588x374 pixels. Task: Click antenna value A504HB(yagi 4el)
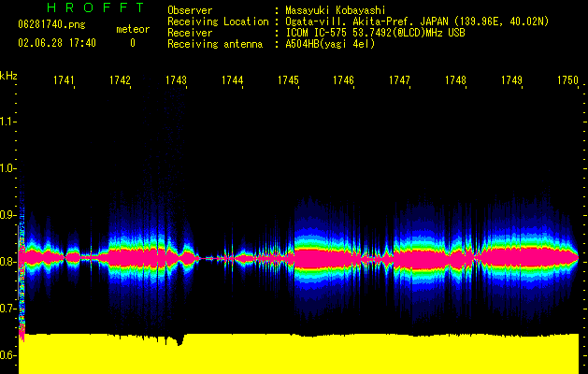tap(330, 44)
